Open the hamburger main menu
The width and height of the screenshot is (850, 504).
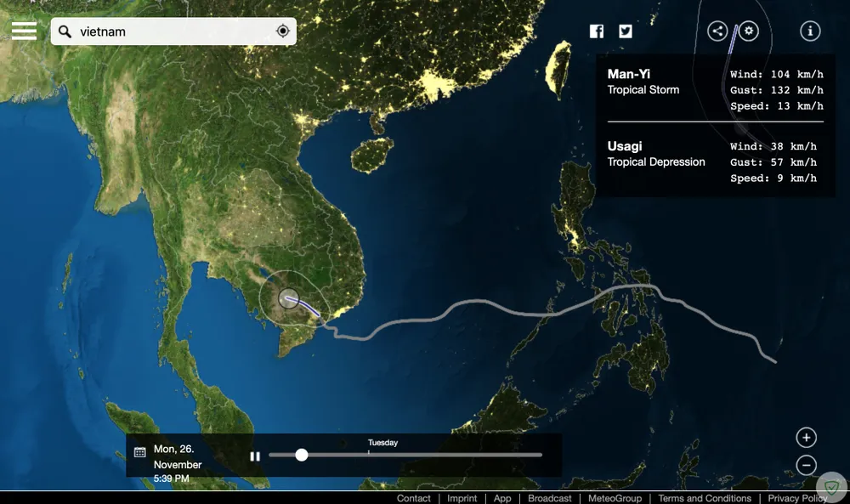[x=24, y=31]
